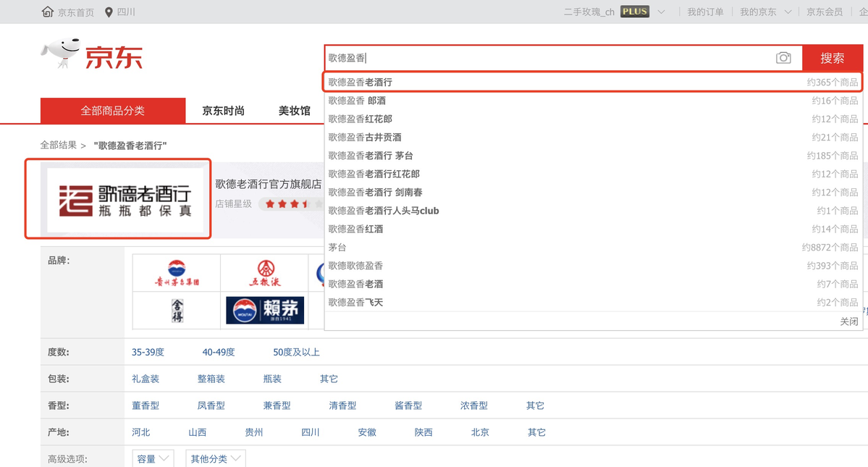Filter origin by 河北
Image resolution: width=868 pixels, height=467 pixels.
(x=140, y=432)
